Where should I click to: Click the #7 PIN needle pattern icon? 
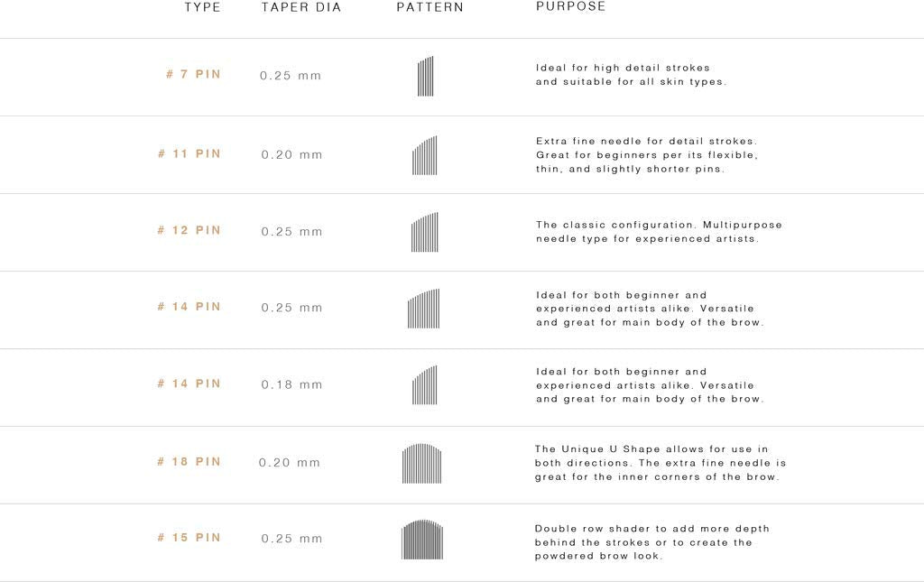(x=426, y=77)
